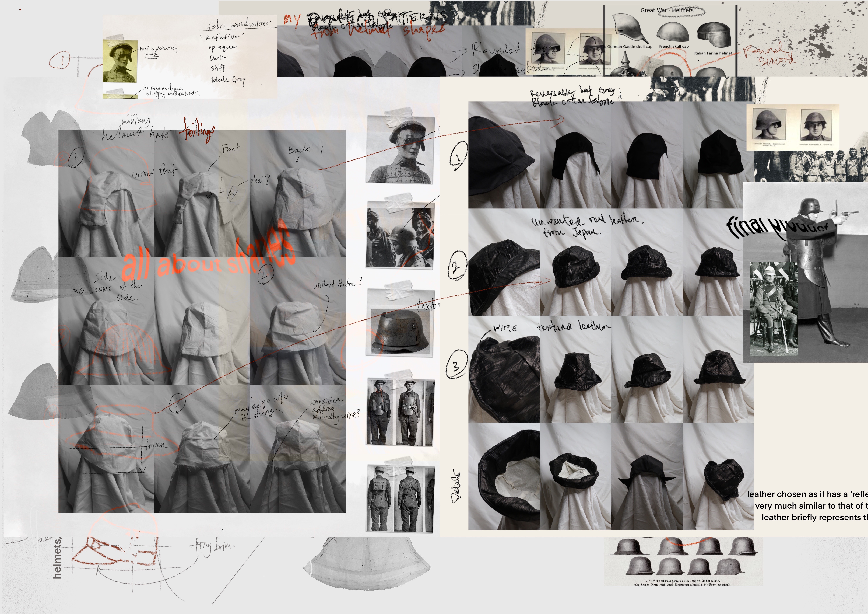
Task: Select the 'Great War - Helmets' title
Action: (667, 10)
